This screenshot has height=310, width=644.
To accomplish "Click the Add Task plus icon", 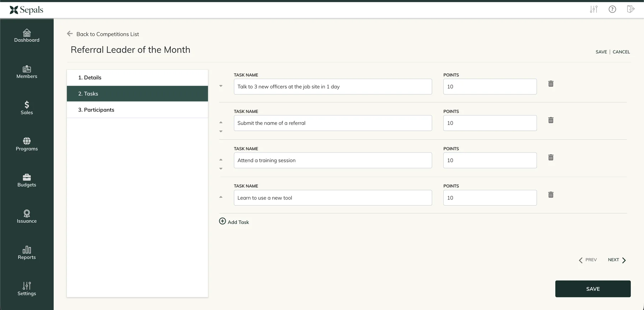I will (x=223, y=221).
